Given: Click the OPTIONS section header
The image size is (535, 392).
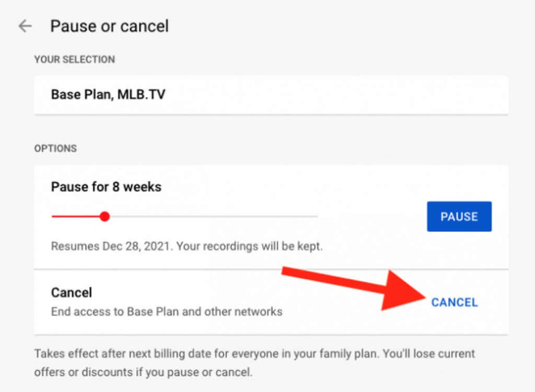Looking at the screenshot, I should point(55,148).
